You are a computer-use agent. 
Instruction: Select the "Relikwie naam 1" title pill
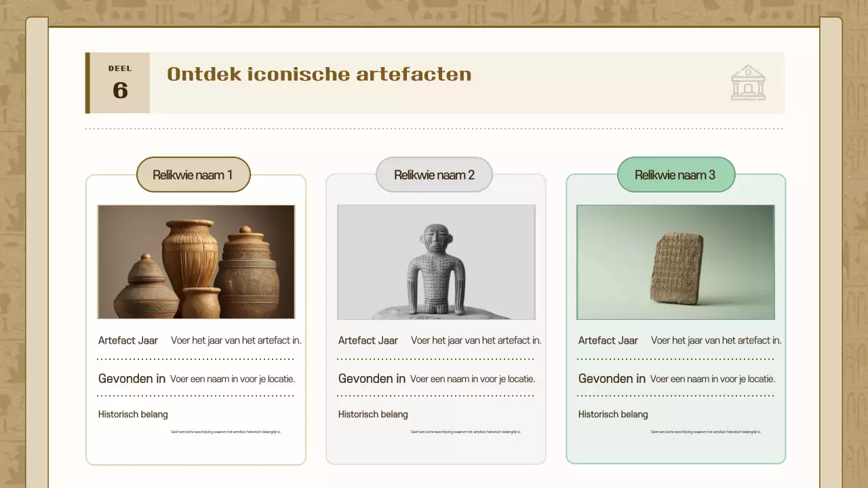(193, 174)
